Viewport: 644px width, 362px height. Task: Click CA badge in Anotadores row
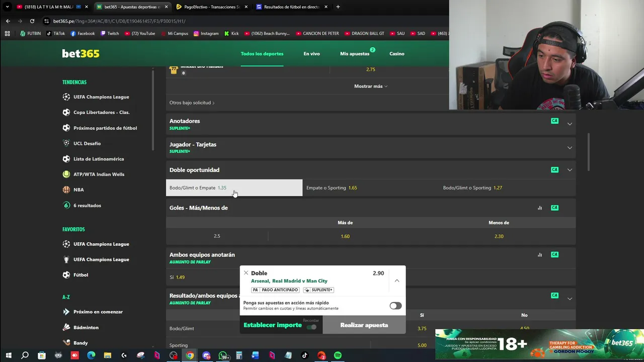pos(554,121)
